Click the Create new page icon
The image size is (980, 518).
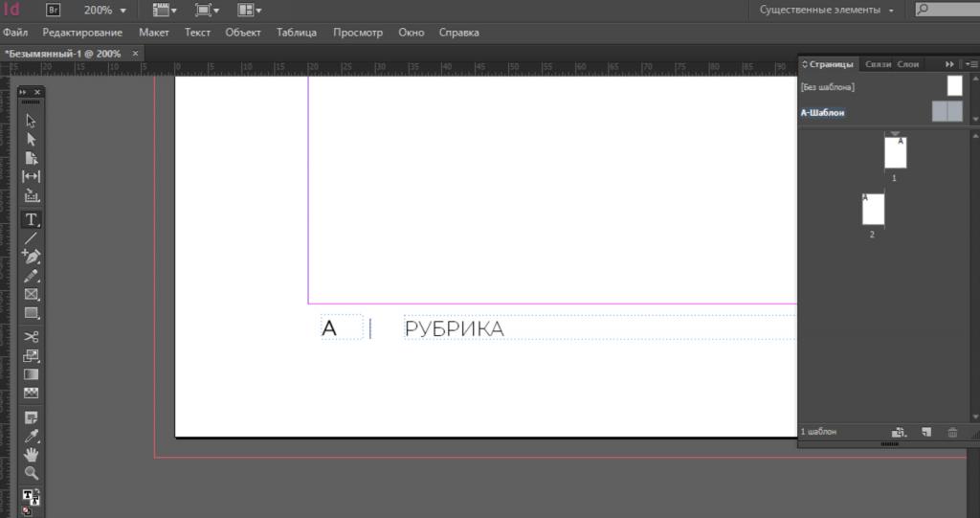tap(926, 432)
